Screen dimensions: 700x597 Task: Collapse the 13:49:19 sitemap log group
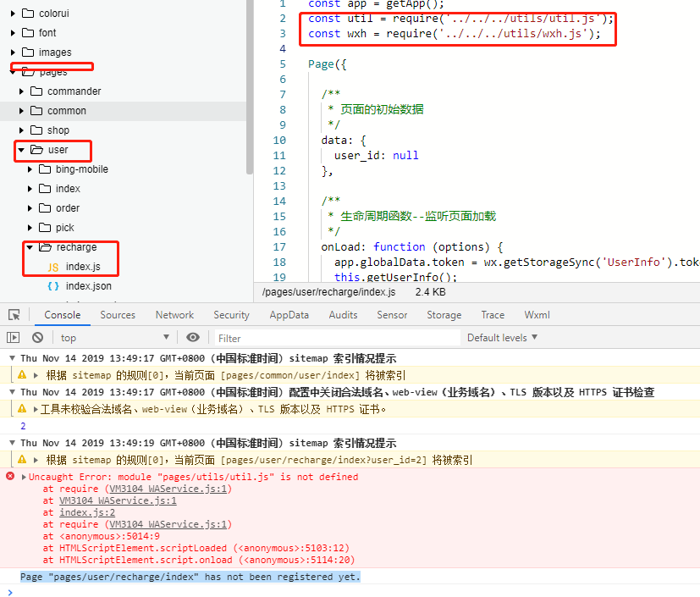[x=13, y=443]
